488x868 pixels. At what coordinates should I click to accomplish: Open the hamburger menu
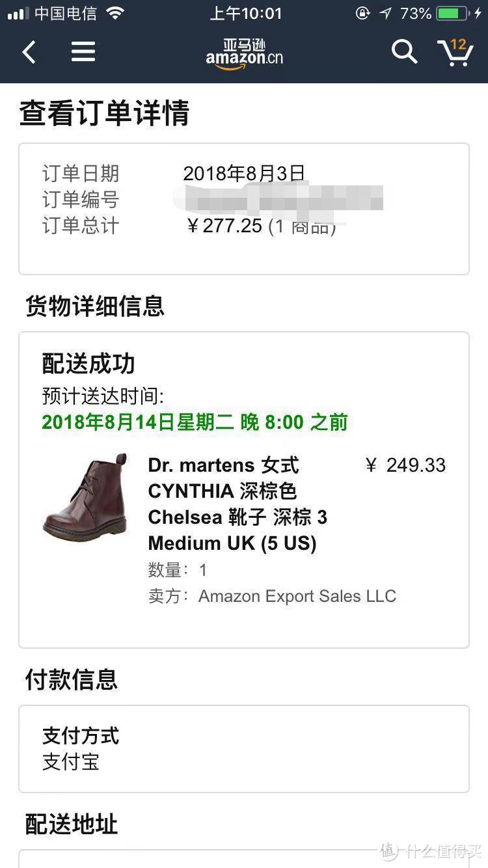pos(83,51)
